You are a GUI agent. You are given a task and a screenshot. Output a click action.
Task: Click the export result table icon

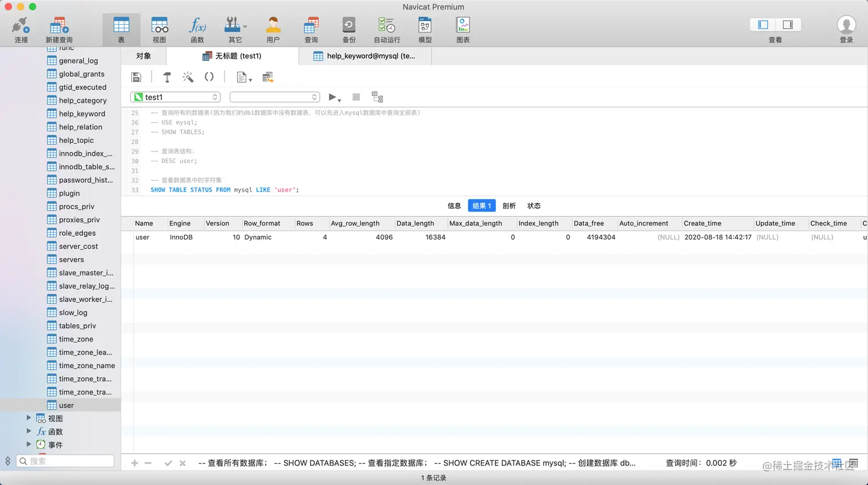[x=268, y=77]
